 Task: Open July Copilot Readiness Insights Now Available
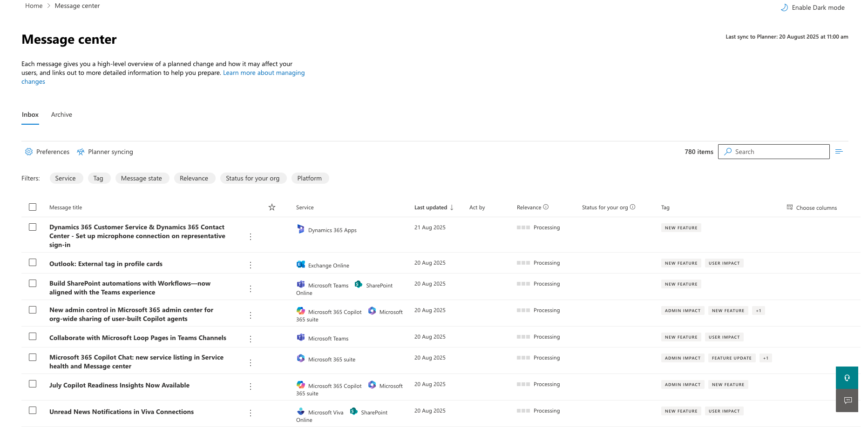click(120, 385)
